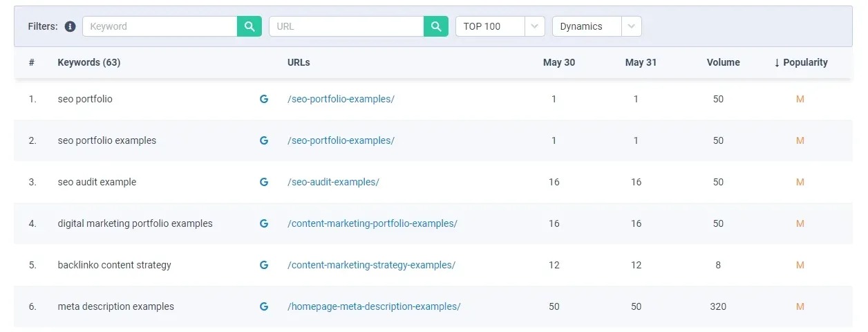Click the Keyword filter search button

pos(249,26)
